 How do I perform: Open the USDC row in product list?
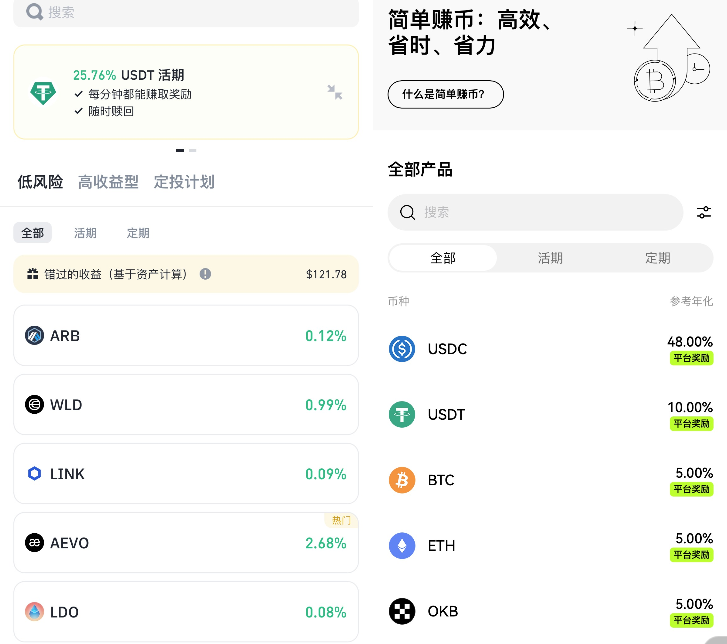coord(550,349)
